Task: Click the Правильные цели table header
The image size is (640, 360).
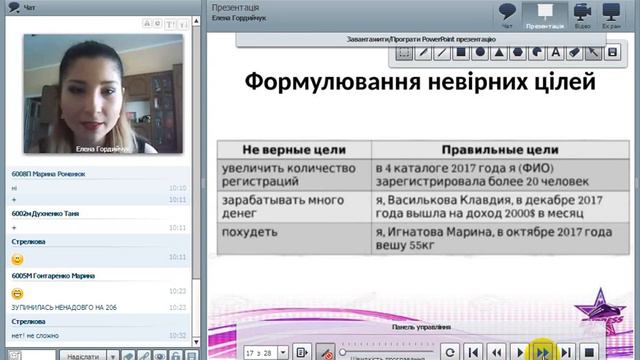Action: 500,150
